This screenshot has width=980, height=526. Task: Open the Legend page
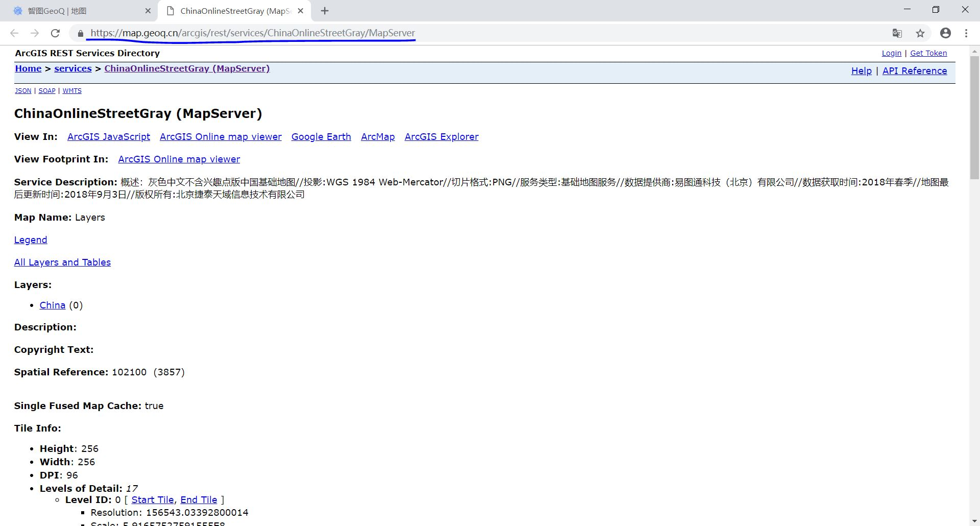[30, 240]
